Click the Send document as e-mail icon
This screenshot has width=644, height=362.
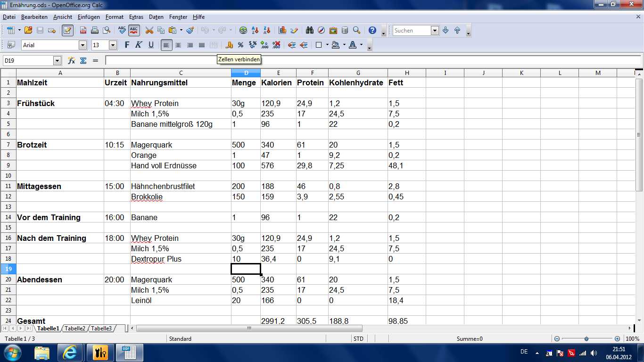(52, 30)
